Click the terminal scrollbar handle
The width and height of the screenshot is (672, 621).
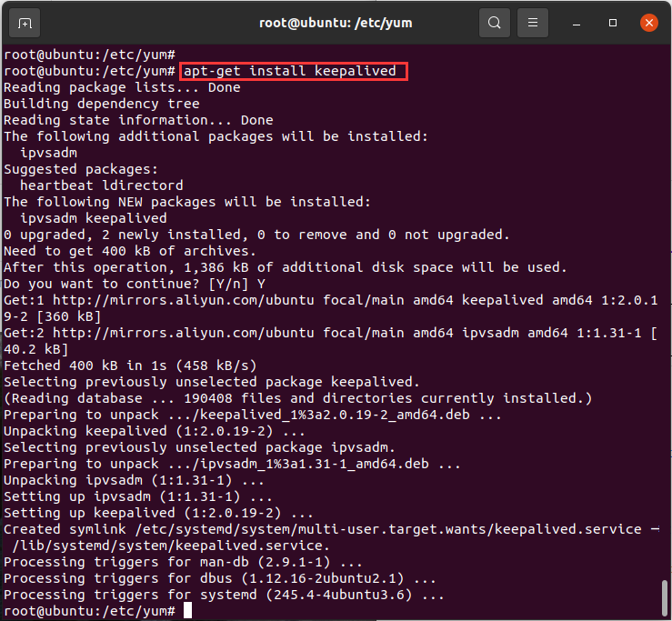pyautogui.click(x=665, y=598)
